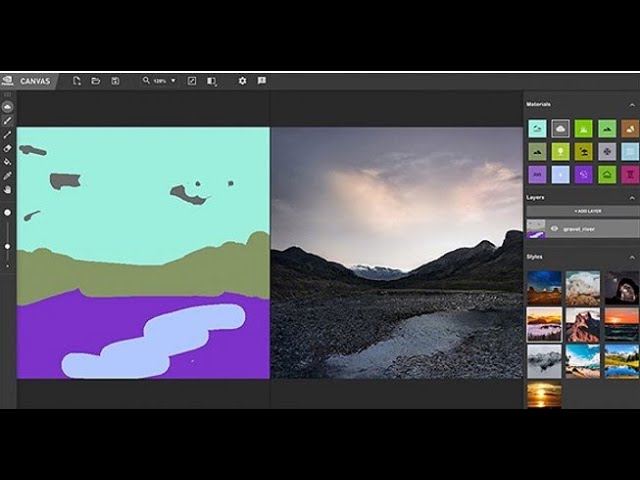Collapse the Materials panel
The image size is (640, 480).
pos(632,104)
